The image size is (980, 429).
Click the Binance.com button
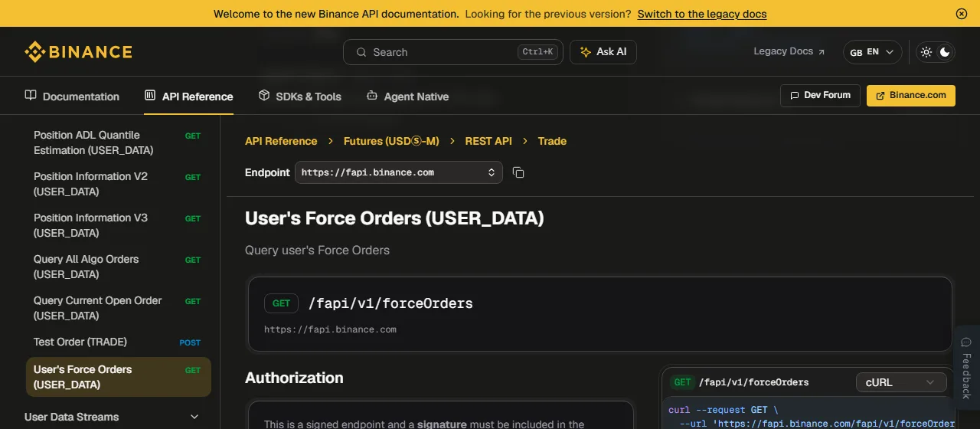click(911, 96)
